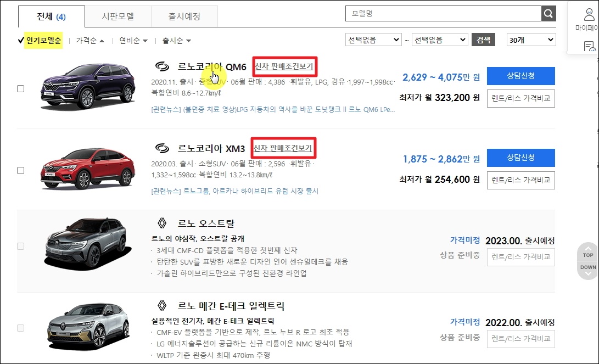Viewport: 599px width, 364px height.
Task: Switch to the 시판모델 tab
Action: click(118, 16)
